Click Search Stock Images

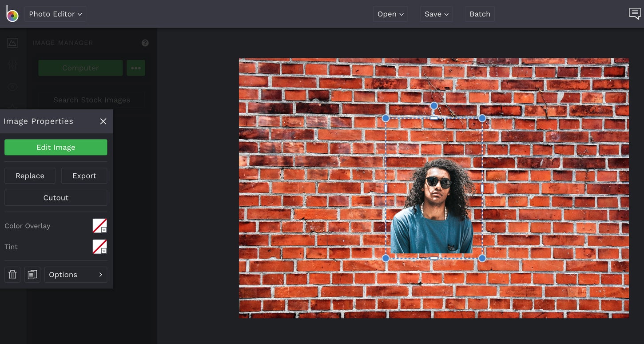tap(91, 100)
